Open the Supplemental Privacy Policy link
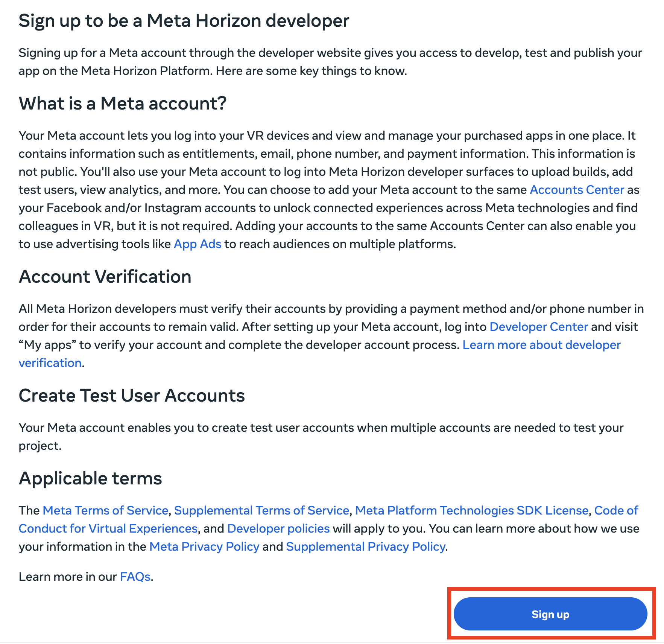The image size is (664, 644). (x=365, y=547)
